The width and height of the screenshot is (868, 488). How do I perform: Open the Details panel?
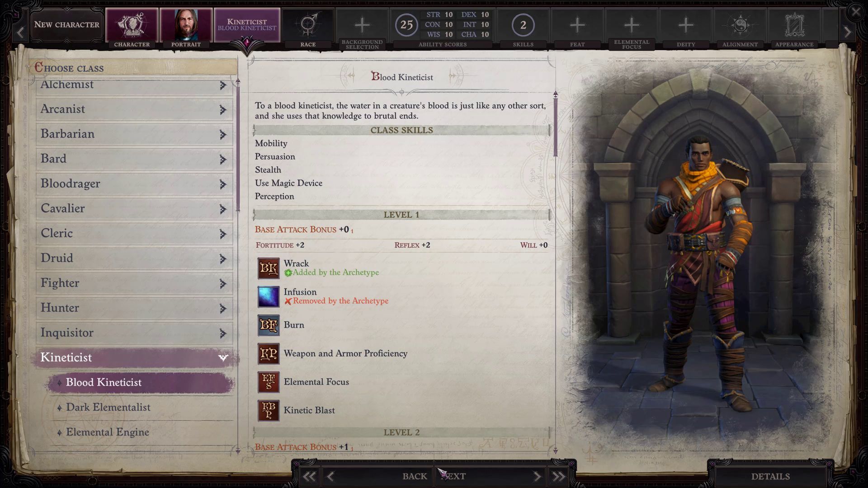[770, 477]
